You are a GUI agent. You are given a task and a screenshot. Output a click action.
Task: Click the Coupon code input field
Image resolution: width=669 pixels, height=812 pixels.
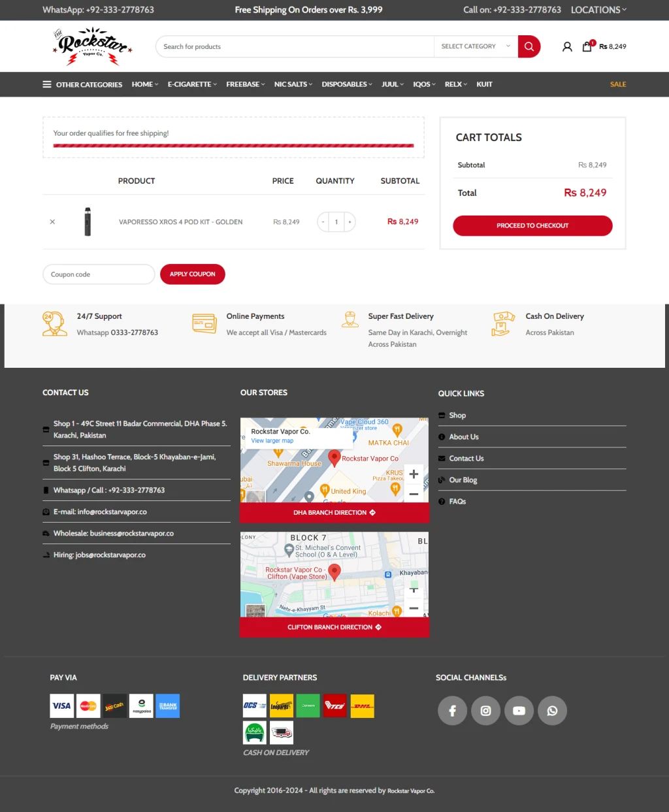point(99,274)
